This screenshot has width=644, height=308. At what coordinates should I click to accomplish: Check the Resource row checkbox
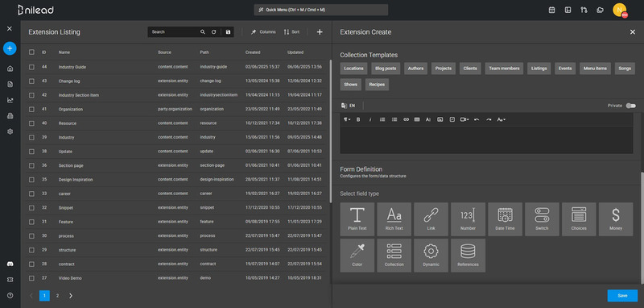tap(31, 123)
